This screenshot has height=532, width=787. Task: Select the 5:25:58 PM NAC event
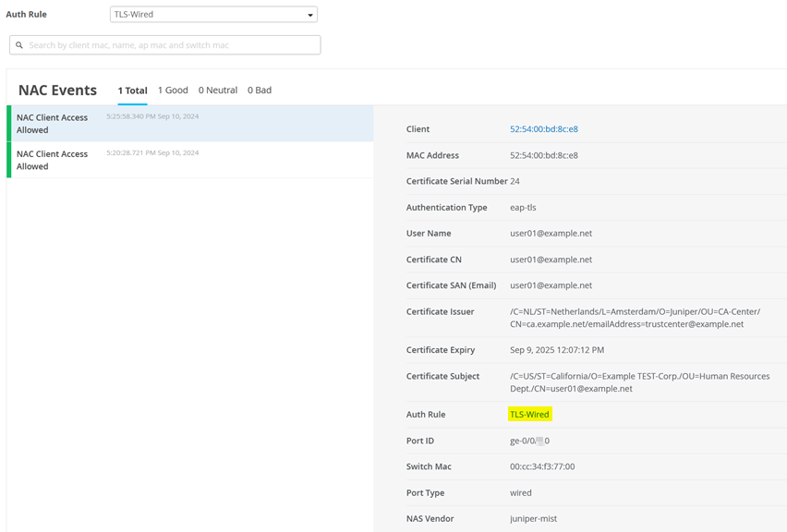click(x=190, y=124)
